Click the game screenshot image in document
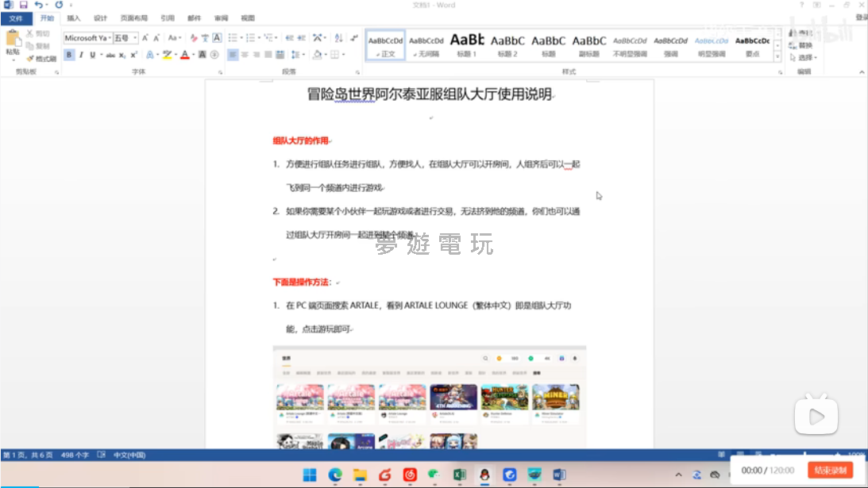 point(429,397)
